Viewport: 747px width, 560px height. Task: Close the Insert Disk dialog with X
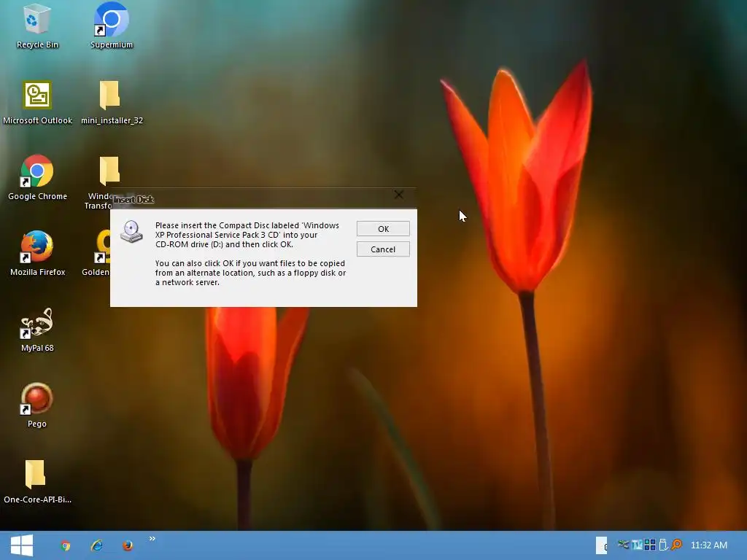399,195
